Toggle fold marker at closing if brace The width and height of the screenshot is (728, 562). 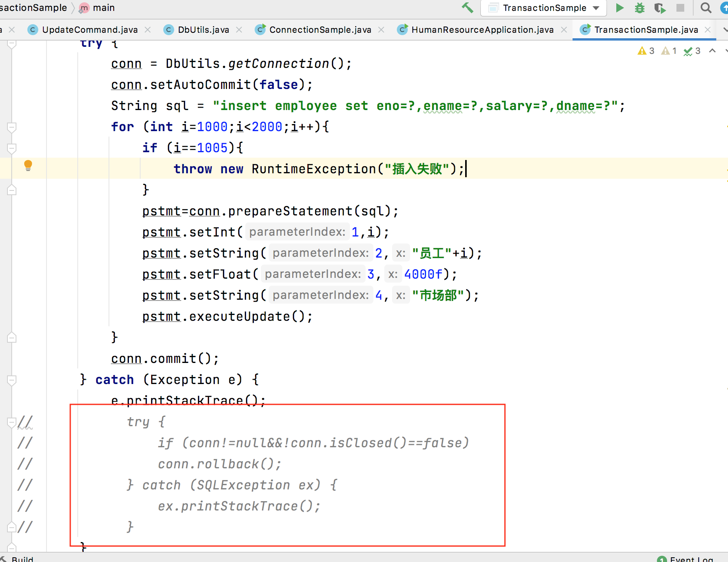12,190
